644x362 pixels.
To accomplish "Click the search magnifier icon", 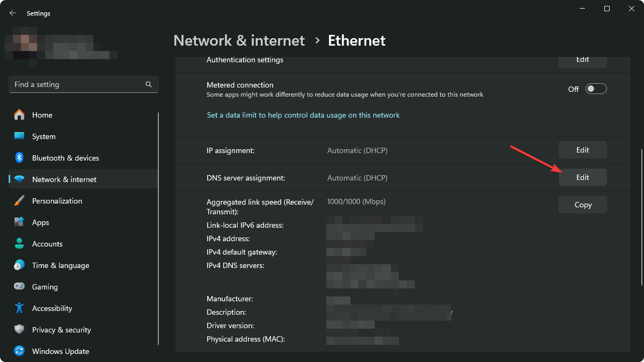I will (x=149, y=84).
